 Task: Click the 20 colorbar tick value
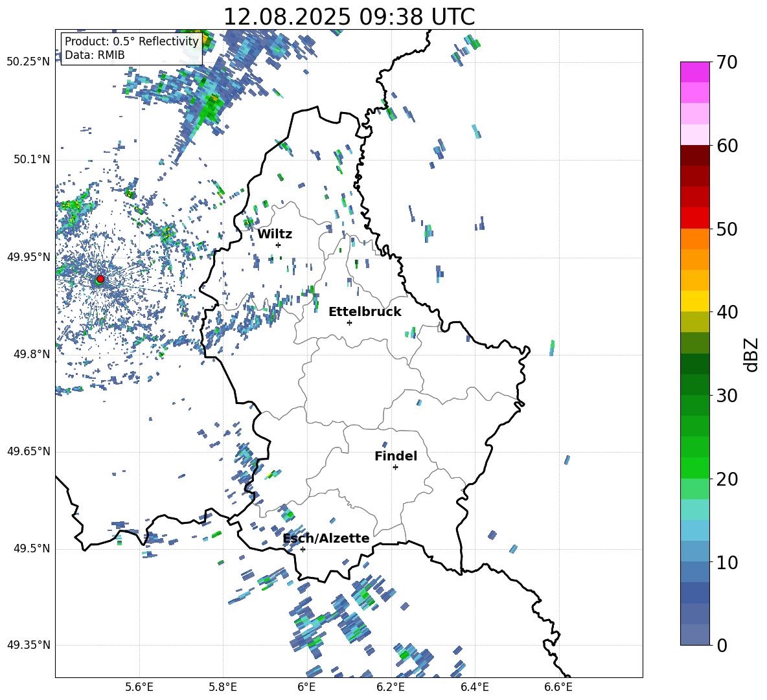[x=727, y=479]
